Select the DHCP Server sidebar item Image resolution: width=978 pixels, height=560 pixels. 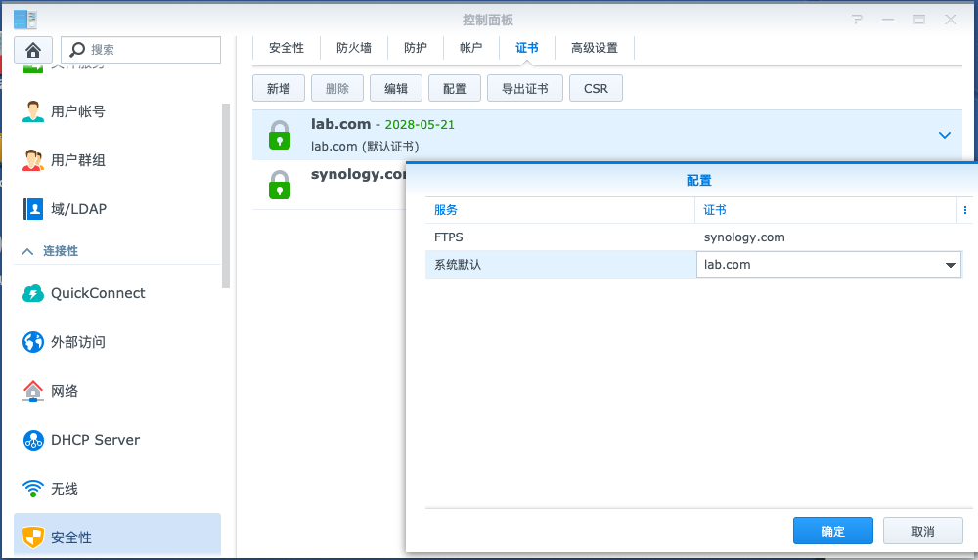point(117,440)
